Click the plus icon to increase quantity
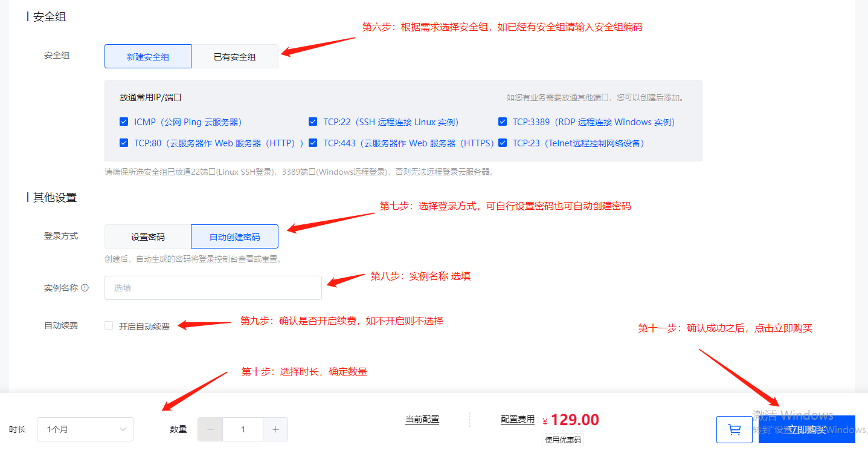This screenshot has width=868, height=465. click(275, 429)
